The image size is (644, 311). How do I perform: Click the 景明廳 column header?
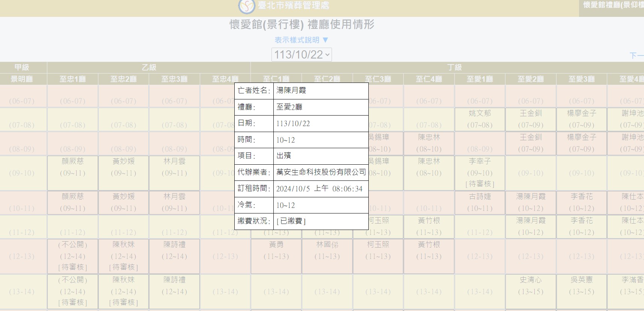pos(22,79)
